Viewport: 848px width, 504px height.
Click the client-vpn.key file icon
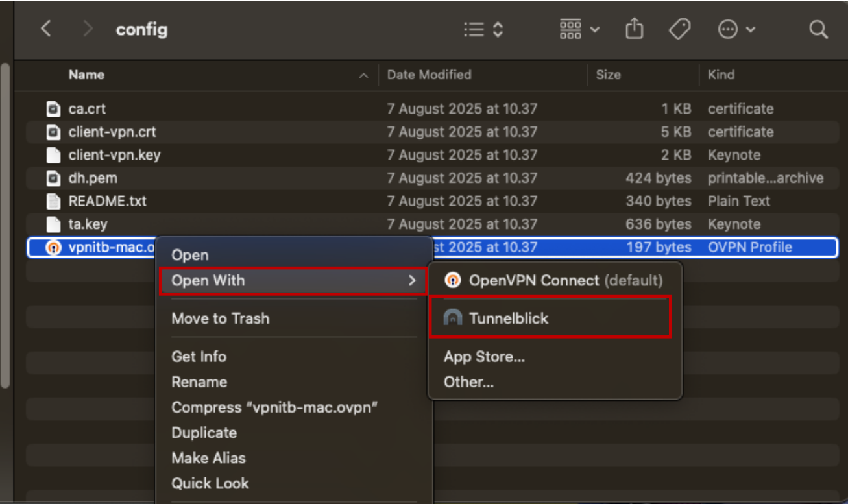53,155
